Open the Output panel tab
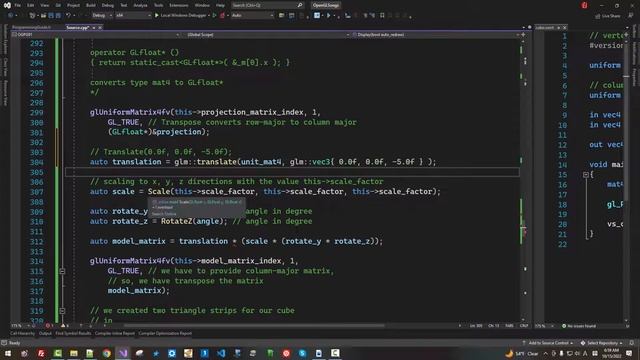 pos(45,333)
